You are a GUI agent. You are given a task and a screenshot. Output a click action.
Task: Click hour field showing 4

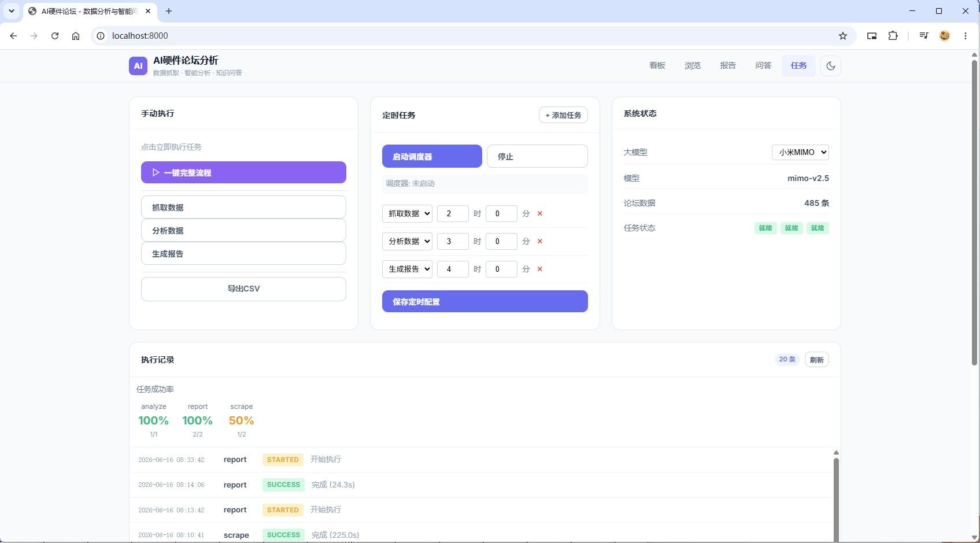point(453,269)
